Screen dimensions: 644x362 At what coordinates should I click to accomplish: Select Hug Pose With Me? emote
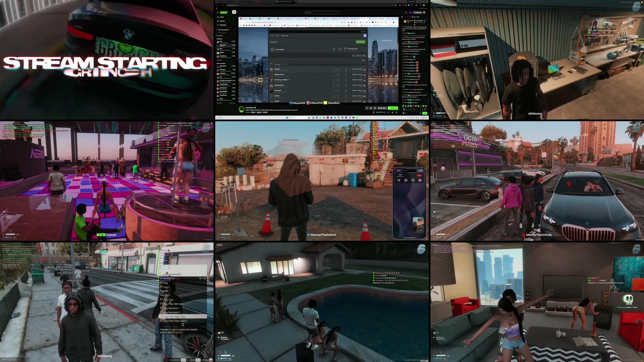[x=183, y=304]
